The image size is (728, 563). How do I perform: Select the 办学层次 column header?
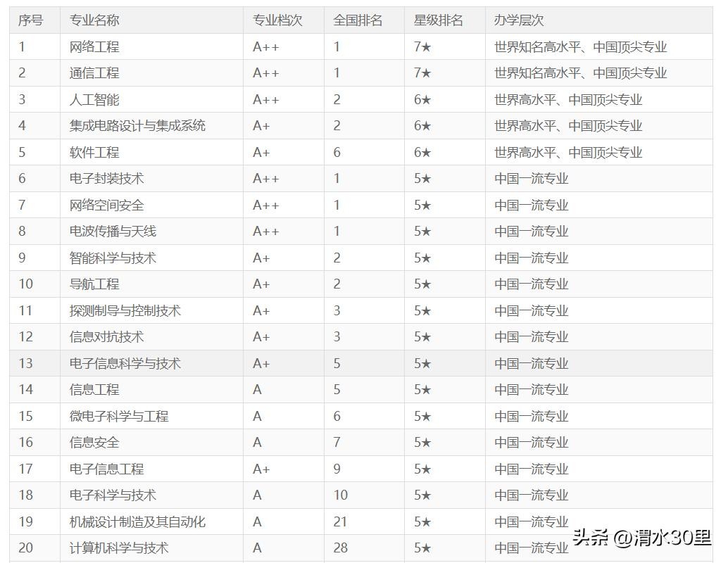[x=519, y=20]
